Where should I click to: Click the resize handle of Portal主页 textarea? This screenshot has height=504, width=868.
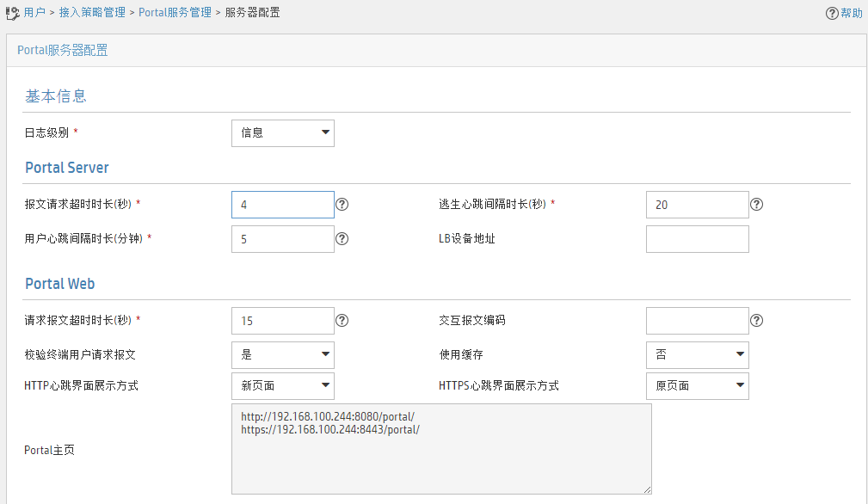[x=647, y=489]
